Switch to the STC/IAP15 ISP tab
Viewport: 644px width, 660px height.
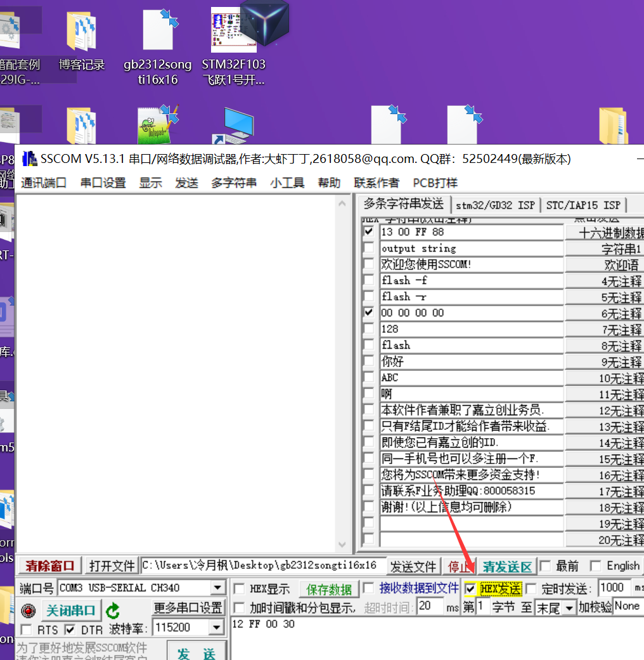[x=583, y=205]
